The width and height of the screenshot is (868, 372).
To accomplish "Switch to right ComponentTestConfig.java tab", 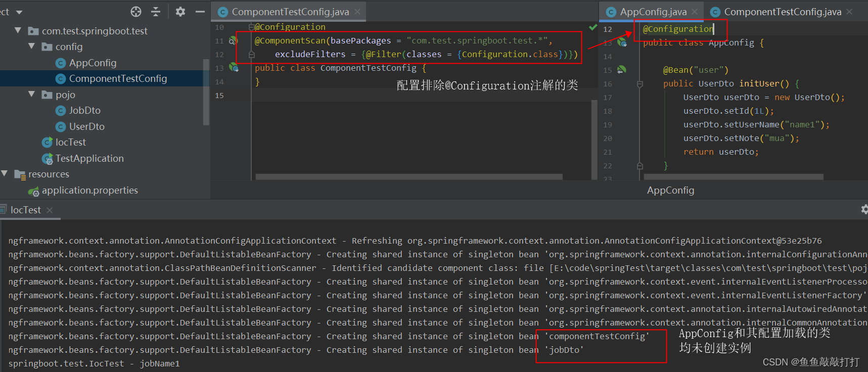I will tap(783, 12).
